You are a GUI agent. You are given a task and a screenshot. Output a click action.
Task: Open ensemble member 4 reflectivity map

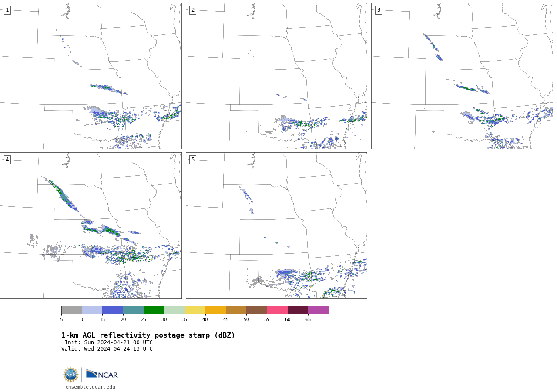91,225
